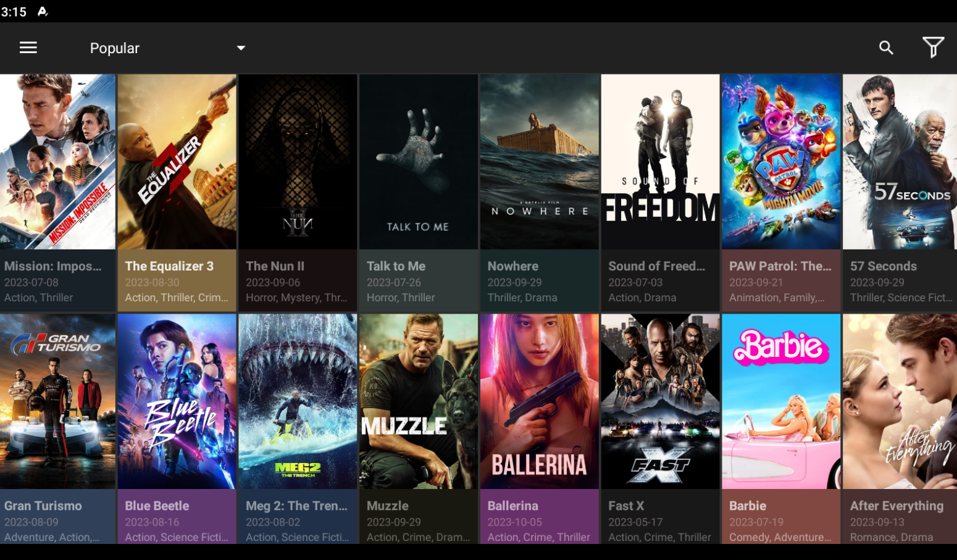Select the release date '2023-10-05'
957x560 pixels.
[x=515, y=522]
